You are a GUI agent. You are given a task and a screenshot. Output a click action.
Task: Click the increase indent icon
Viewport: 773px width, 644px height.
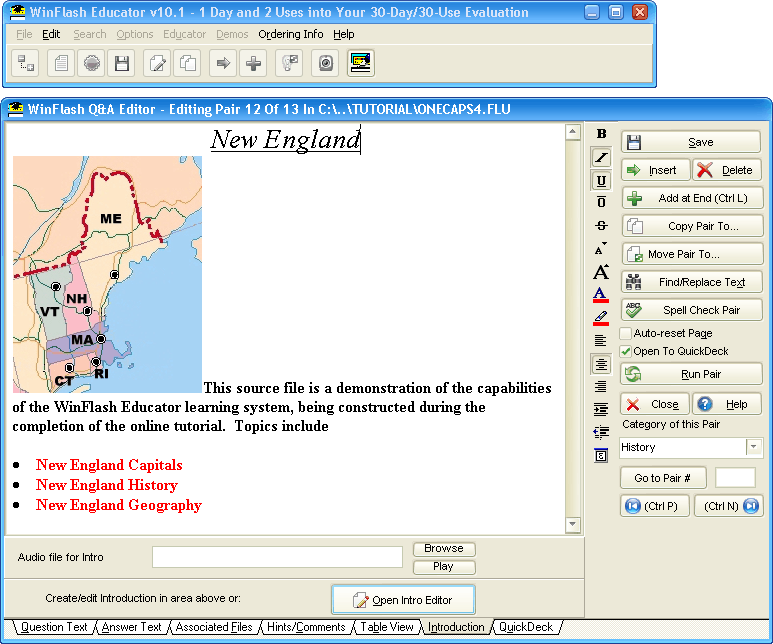[601, 410]
